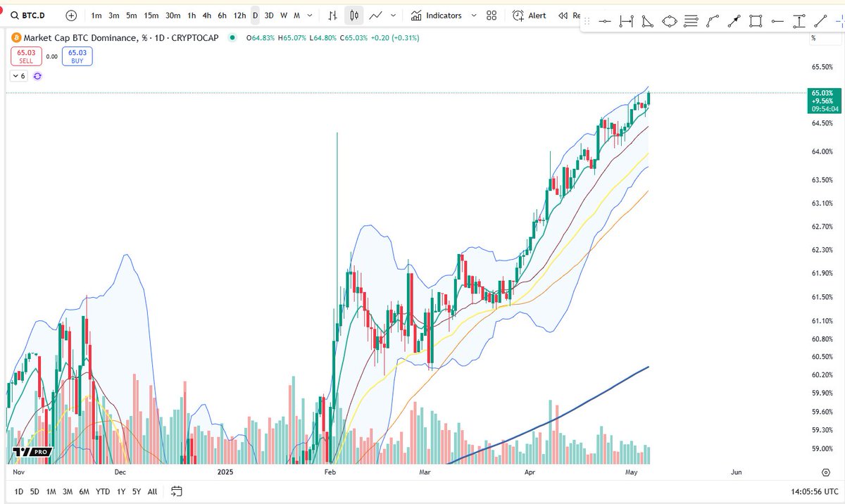This screenshot has height=504, width=845.
Task: Open chart settings gear at axis corner
Action: pyautogui.click(x=825, y=471)
